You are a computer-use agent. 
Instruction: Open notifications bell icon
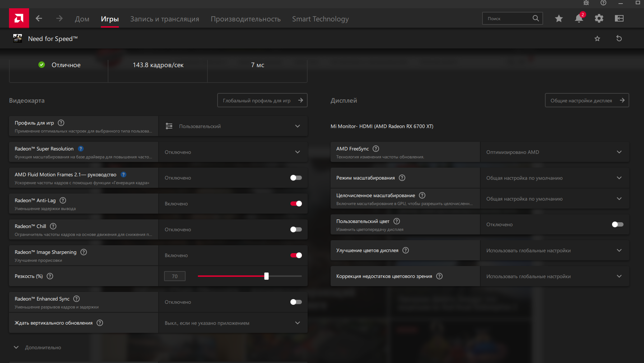click(579, 18)
